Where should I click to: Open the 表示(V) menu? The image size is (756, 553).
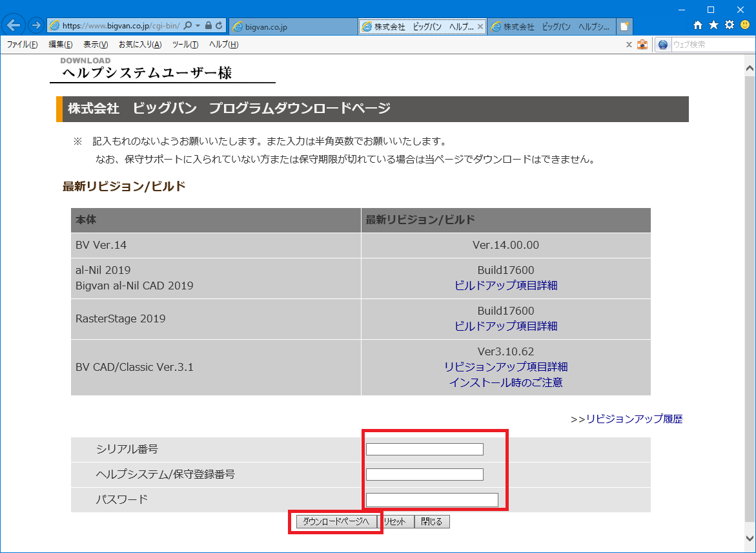[x=96, y=45]
